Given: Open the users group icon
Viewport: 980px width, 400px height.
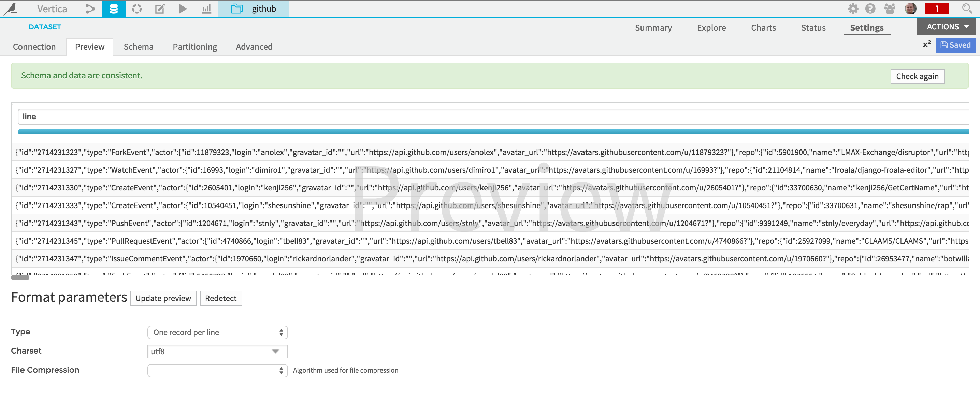Looking at the screenshot, I should (890, 9).
